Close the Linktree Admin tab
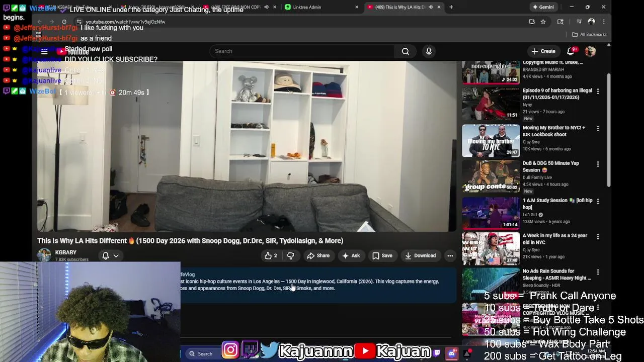Viewport: 644px width, 362px height. tap(357, 7)
